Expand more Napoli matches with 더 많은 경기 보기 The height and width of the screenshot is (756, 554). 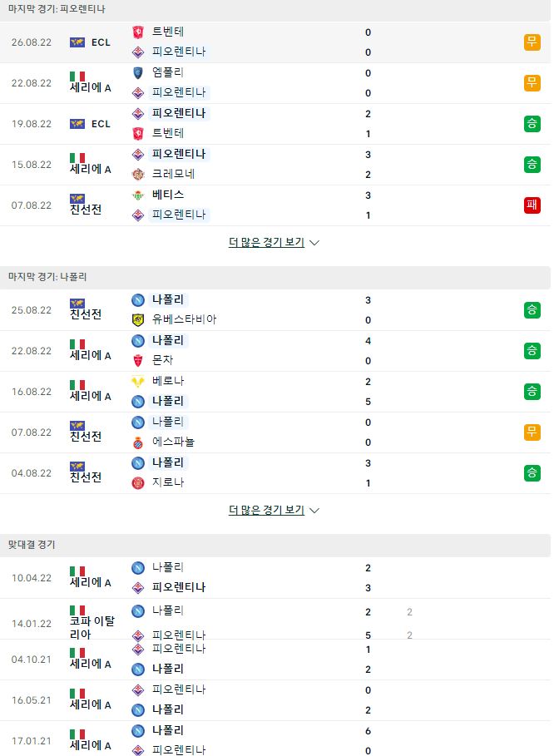coord(266,510)
